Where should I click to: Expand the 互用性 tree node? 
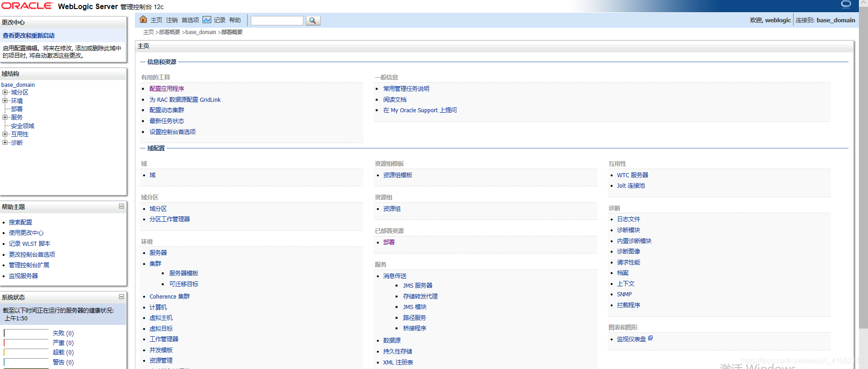[5, 134]
